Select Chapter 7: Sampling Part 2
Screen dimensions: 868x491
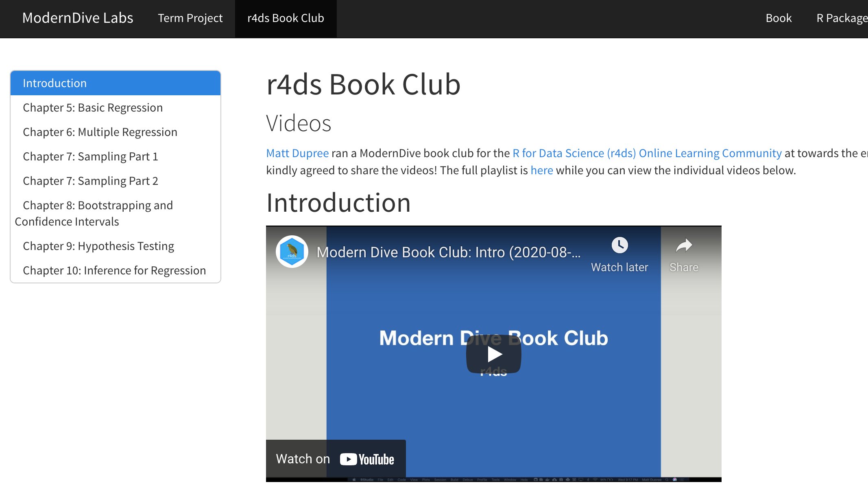pyautogui.click(x=90, y=181)
